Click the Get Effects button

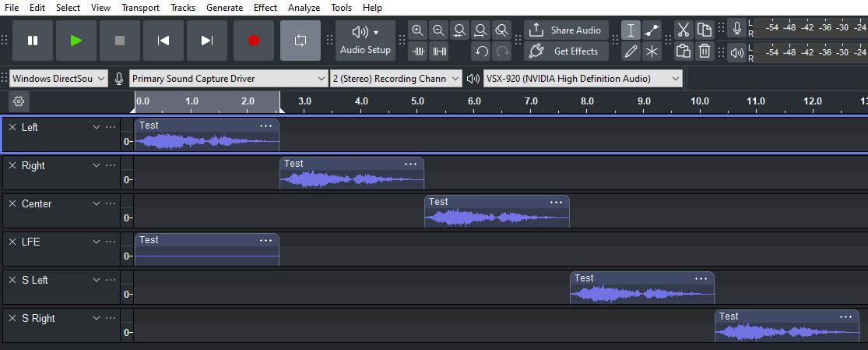566,51
